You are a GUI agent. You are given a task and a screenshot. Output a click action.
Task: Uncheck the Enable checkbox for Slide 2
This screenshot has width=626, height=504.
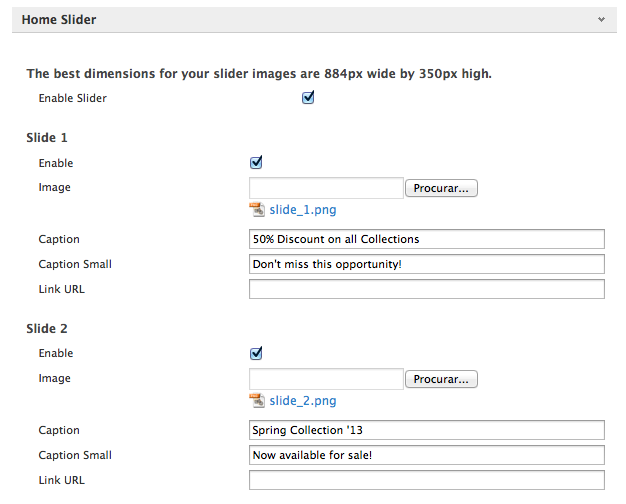[x=256, y=353]
